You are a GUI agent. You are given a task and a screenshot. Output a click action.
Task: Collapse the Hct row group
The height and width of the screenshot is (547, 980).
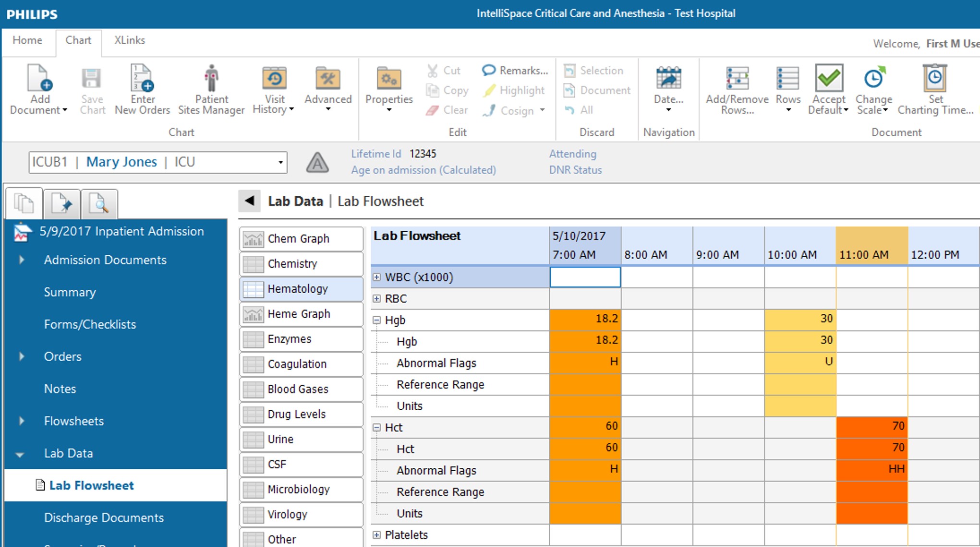point(377,428)
